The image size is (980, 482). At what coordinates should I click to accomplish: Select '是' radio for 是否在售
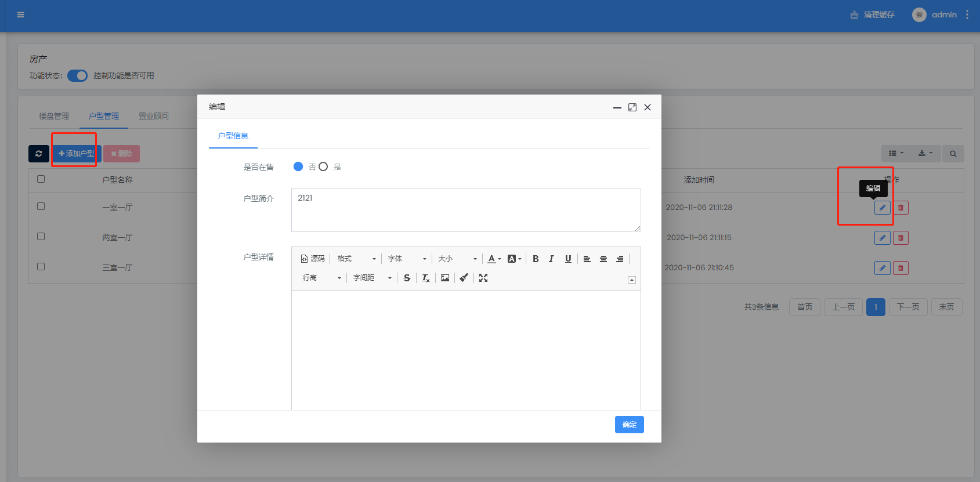(324, 166)
